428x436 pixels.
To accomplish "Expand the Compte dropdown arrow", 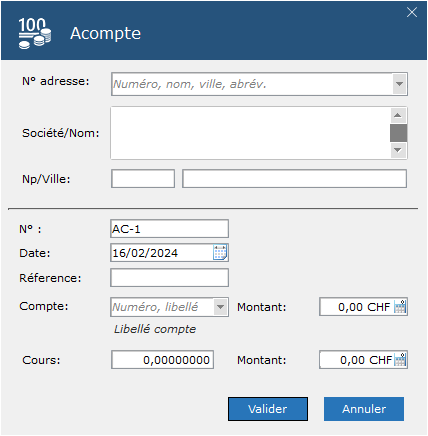I will click(220, 307).
